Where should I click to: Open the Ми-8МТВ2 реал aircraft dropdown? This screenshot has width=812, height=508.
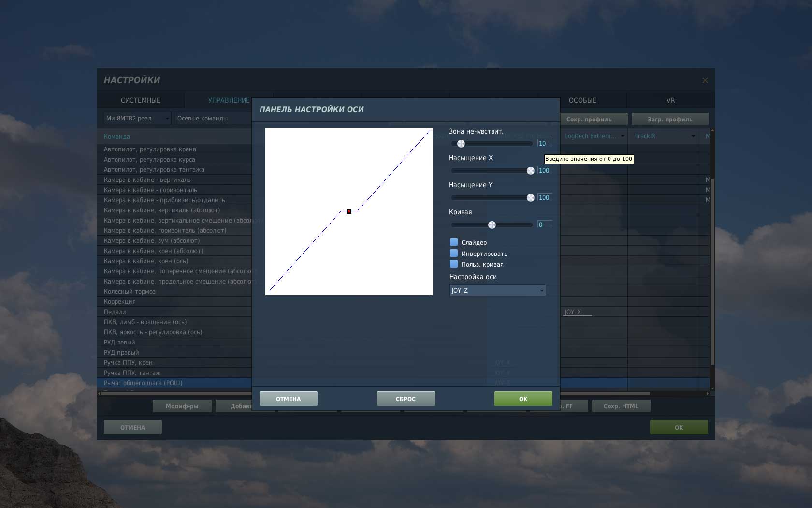click(138, 118)
